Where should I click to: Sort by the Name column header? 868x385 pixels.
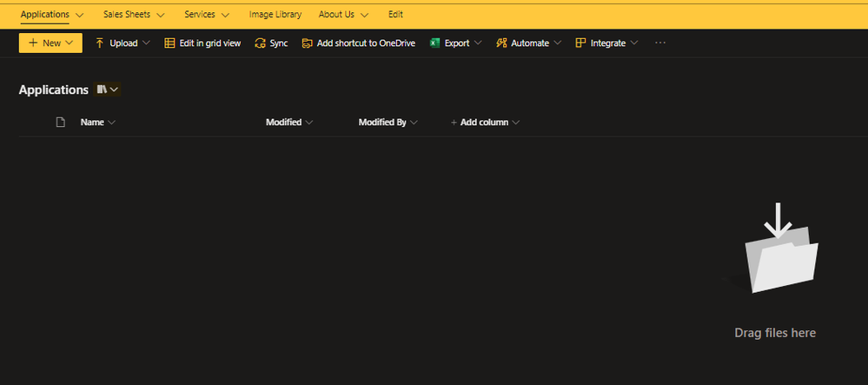92,122
